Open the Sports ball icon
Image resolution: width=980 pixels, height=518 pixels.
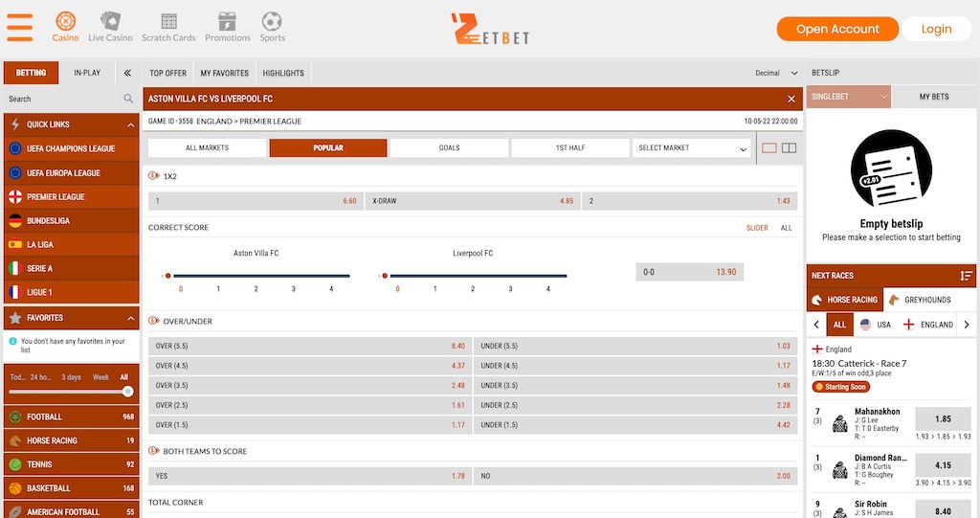[272, 21]
